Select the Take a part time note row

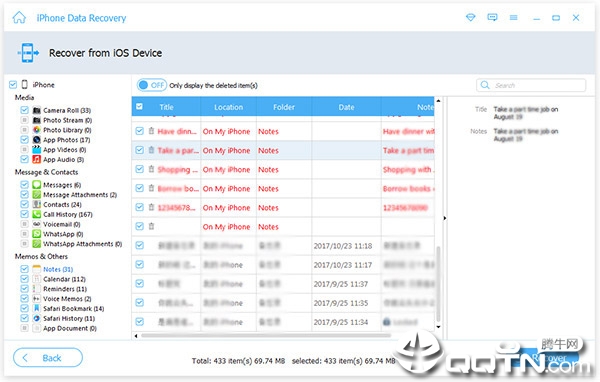click(x=283, y=150)
